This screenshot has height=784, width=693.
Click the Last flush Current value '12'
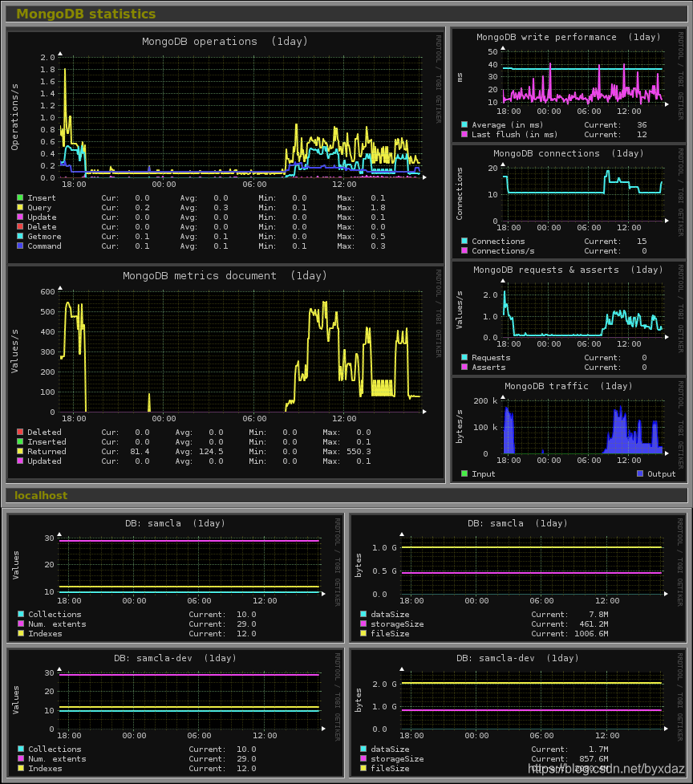(642, 135)
